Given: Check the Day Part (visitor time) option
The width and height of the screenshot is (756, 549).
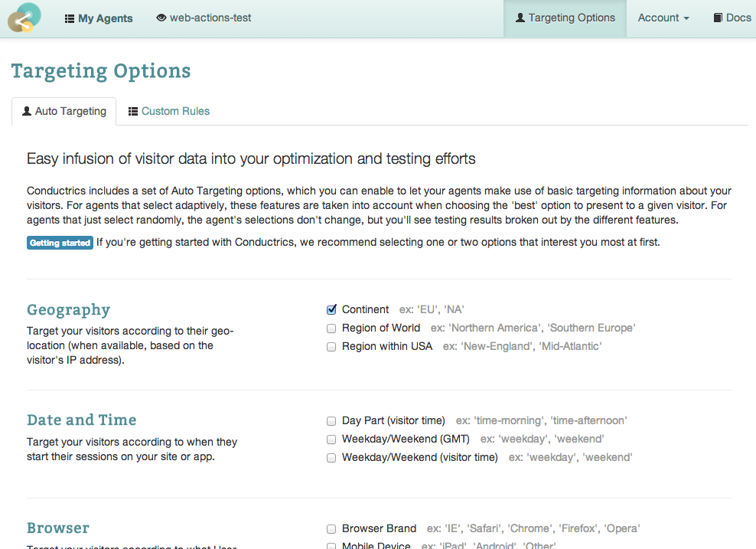Looking at the screenshot, I should (x=331, y=421).
